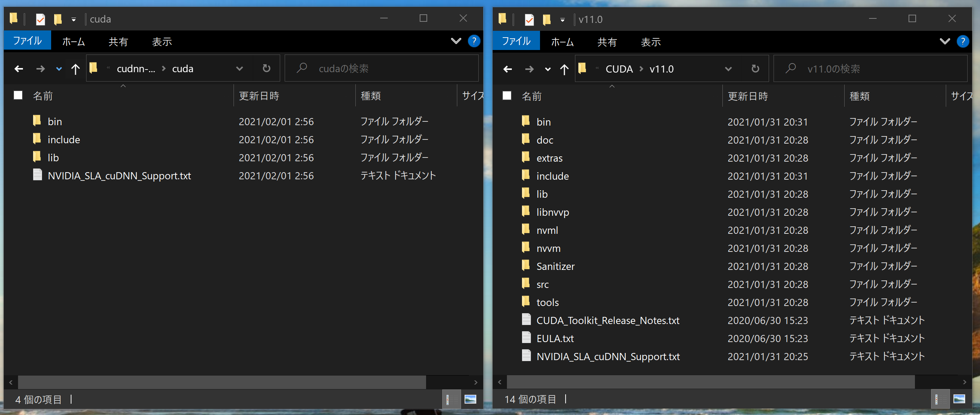Expand the ribbon with the chevron in v11.0 window
The image size is (980, 415).
pos(945,41)
